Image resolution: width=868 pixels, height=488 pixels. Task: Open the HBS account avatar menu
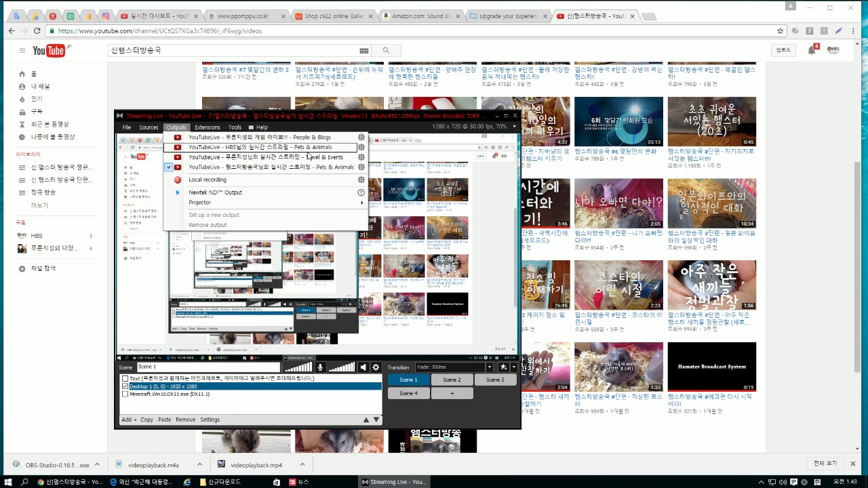833,50
